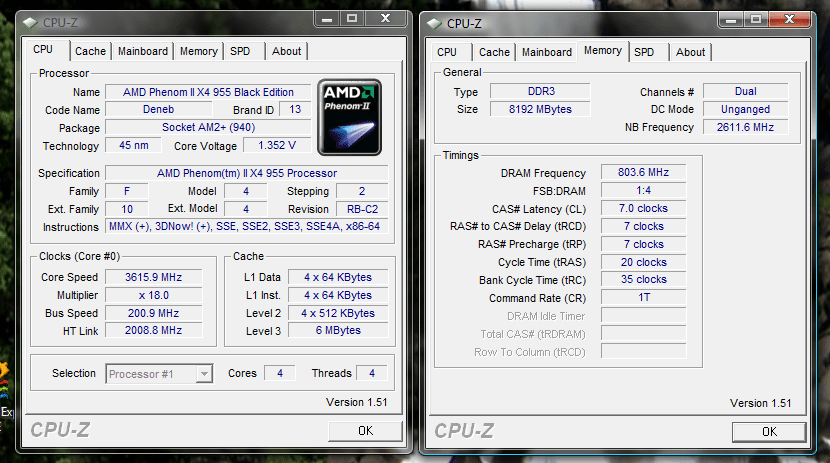Click the HT Link value 2008.8 MHz

pyautogui.click(x=154, y=331)
